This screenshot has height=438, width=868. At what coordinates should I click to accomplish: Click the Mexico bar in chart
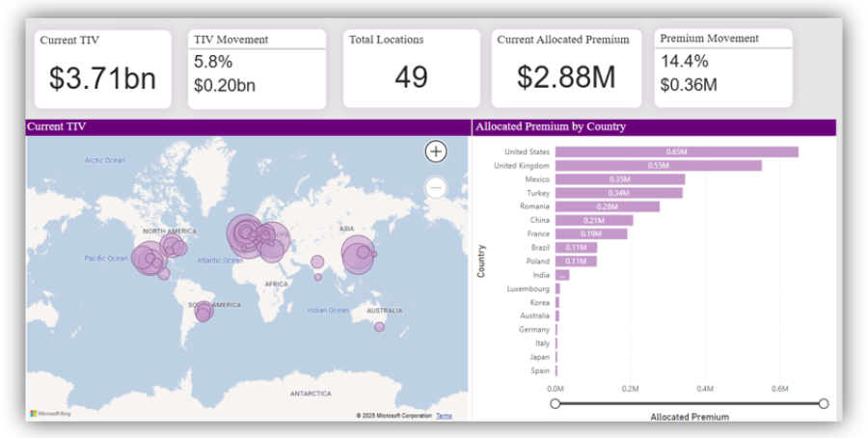pos(619,179)
